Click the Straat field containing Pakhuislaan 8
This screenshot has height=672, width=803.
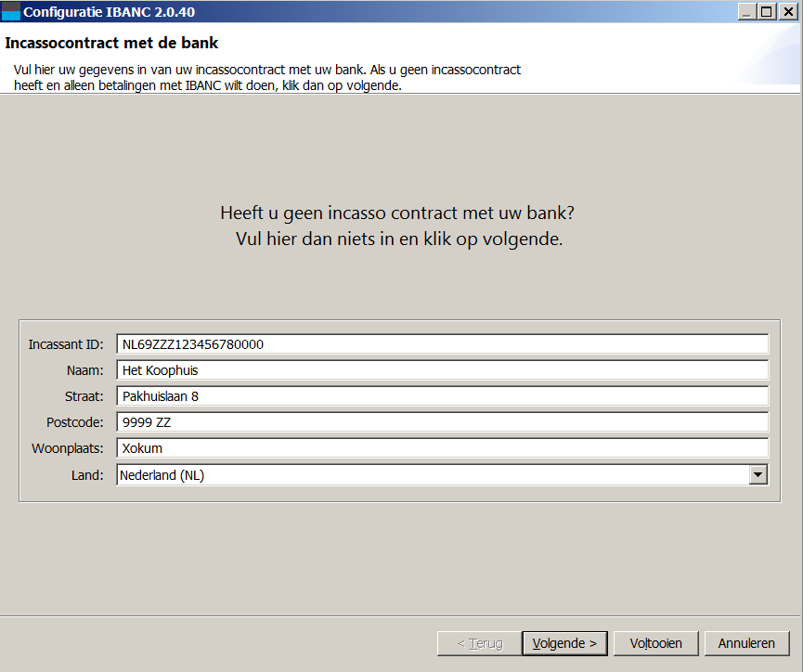442,396
